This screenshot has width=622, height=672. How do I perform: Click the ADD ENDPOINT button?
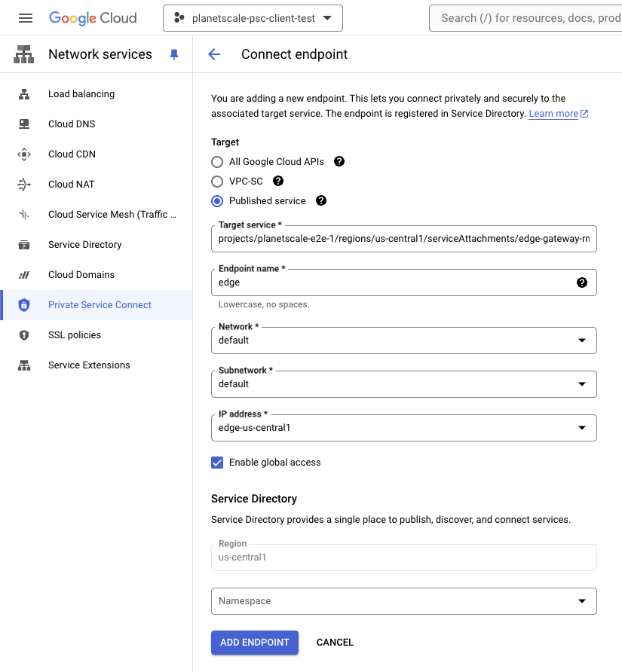[x=254, y=643]
